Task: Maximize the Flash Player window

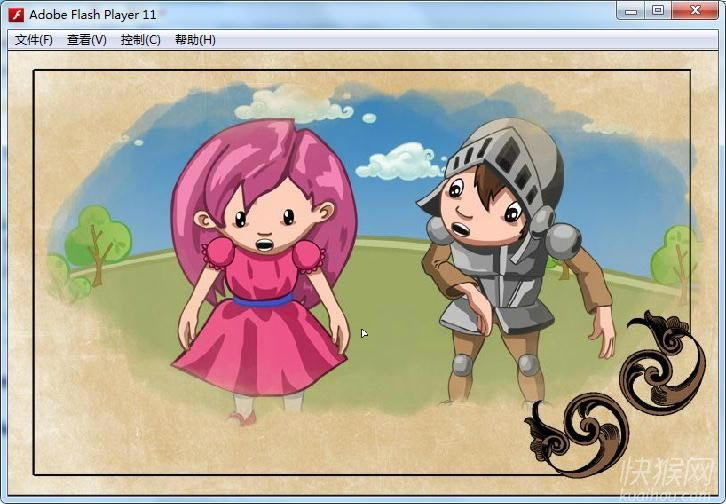Action: 657,11
